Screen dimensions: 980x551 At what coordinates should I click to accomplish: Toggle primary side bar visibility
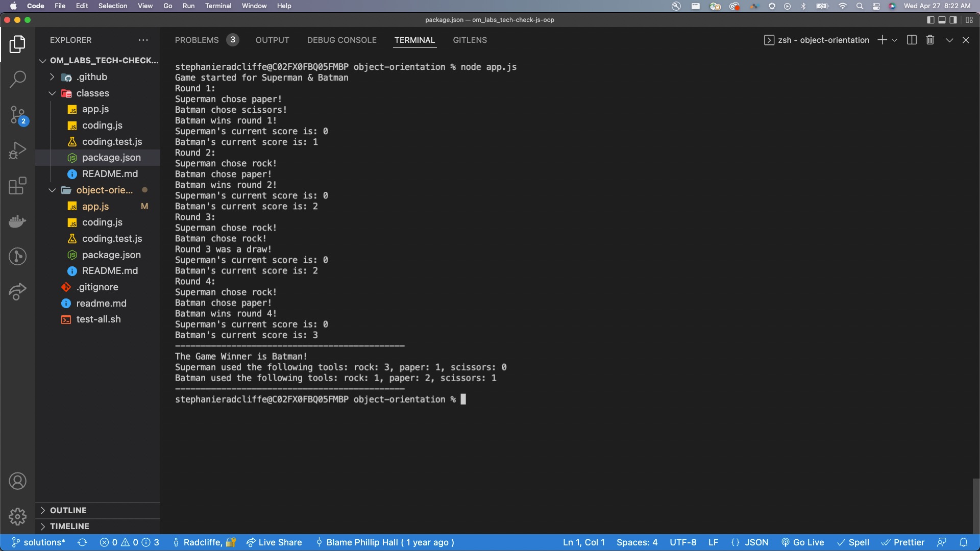click(x=930, y=20)
